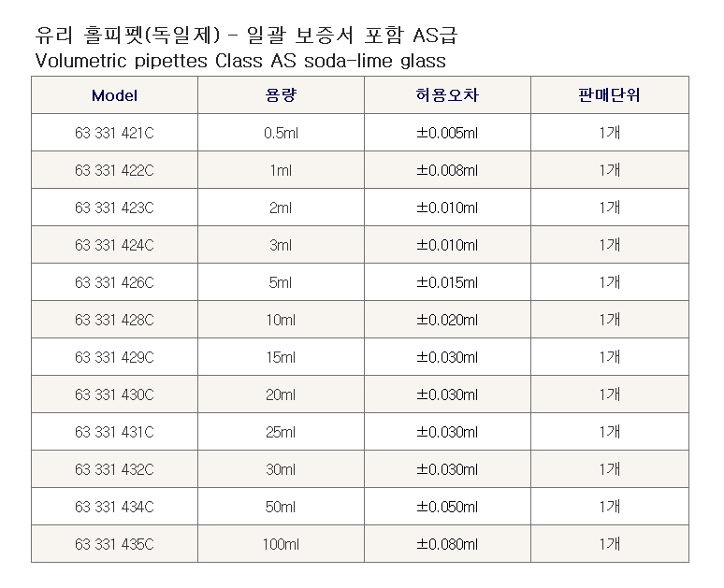Select model 63 331 430C cell
The height and width of the screenshot is (588, 724).
point(114,394)
